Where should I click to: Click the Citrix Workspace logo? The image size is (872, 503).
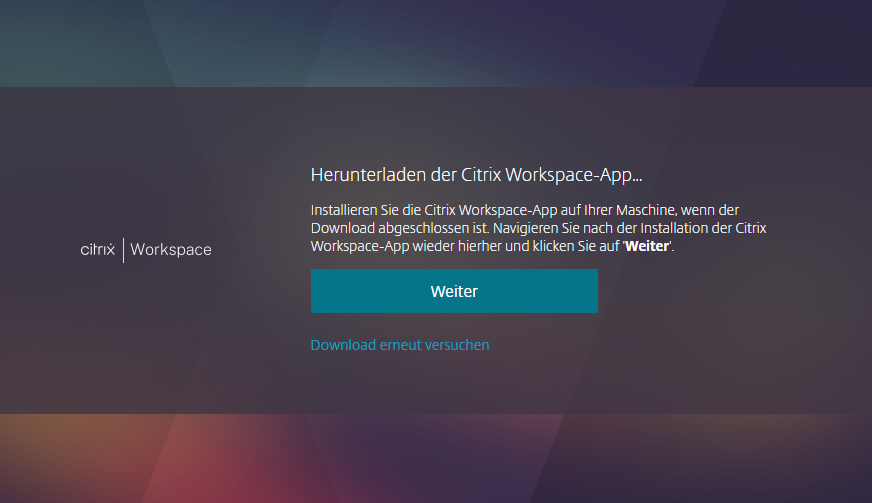point(146,250)
